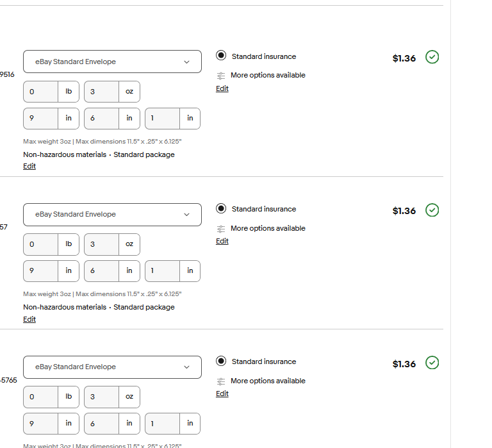This screenshot has width=492, height=448.
Task: Click the More options available label in the row ending 57
Action: click(268, 229)
